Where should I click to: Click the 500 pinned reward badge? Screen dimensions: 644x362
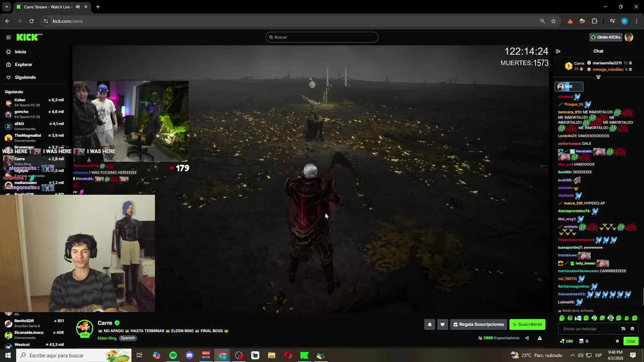coord(569,86)
